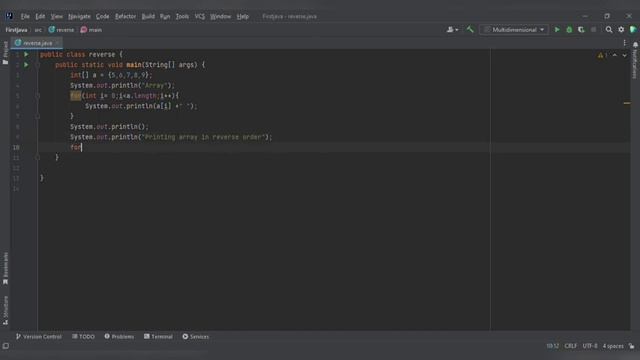The width and height of the screenshot is (640, 360).
Task: Toggle the Structure tool window
Action: tap(5, 310)
